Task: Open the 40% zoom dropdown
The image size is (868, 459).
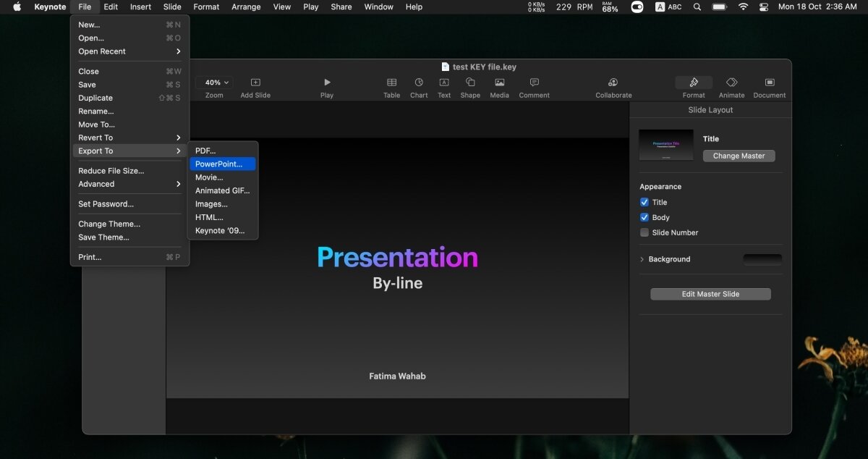Action: (214, 83)
